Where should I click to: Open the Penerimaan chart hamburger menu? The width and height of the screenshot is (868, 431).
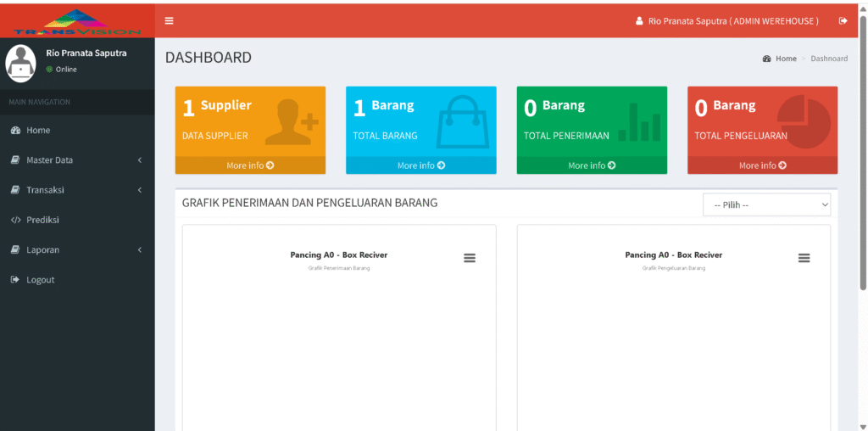coord(470,258)
